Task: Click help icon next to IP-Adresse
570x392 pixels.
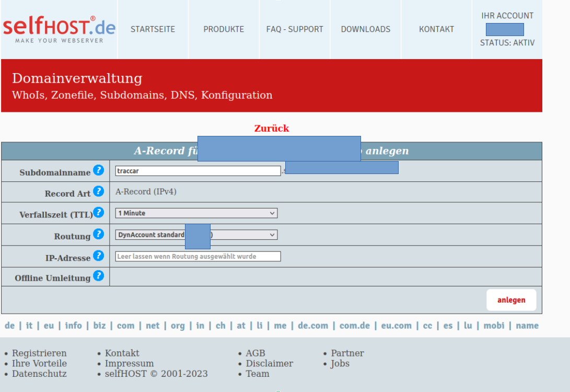Action: pos(98,256)
